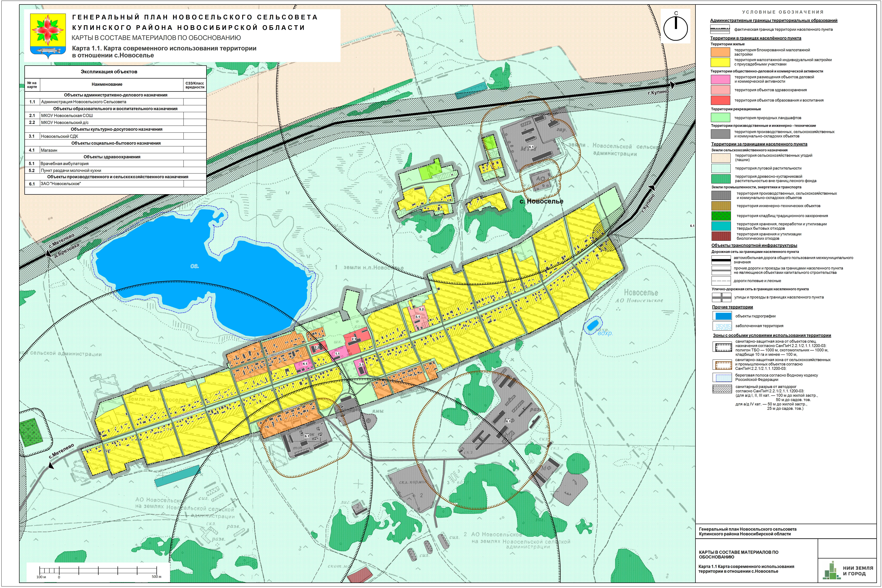The height and width of the screenshot is (588, 882).
Task: Click the 'Экспликация объектов' table title
Action: point(109,72)
